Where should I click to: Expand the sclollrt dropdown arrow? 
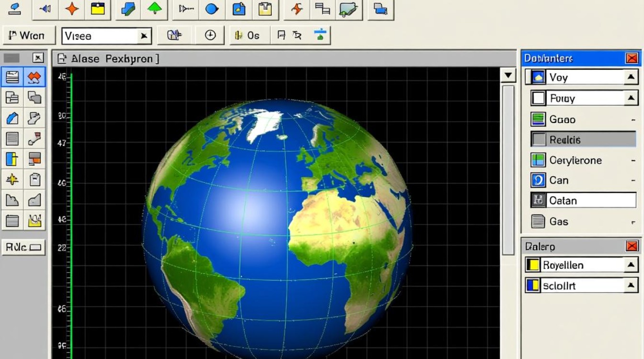tap(631, 286)
